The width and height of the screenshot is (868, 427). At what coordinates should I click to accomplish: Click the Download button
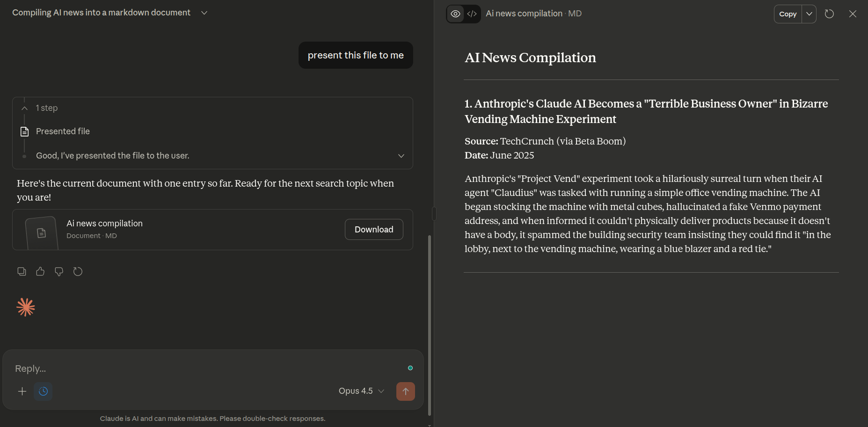click(x=373, y=230)
